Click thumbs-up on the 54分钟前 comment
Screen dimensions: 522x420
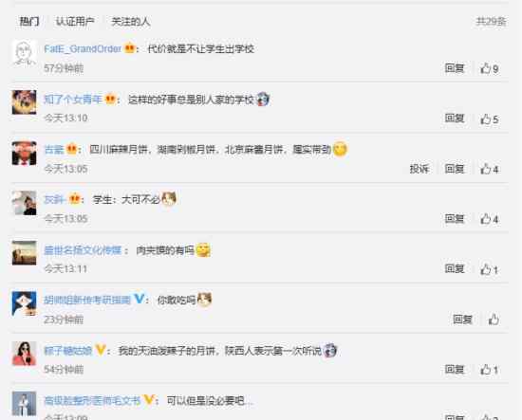click(x=489, y=370)
